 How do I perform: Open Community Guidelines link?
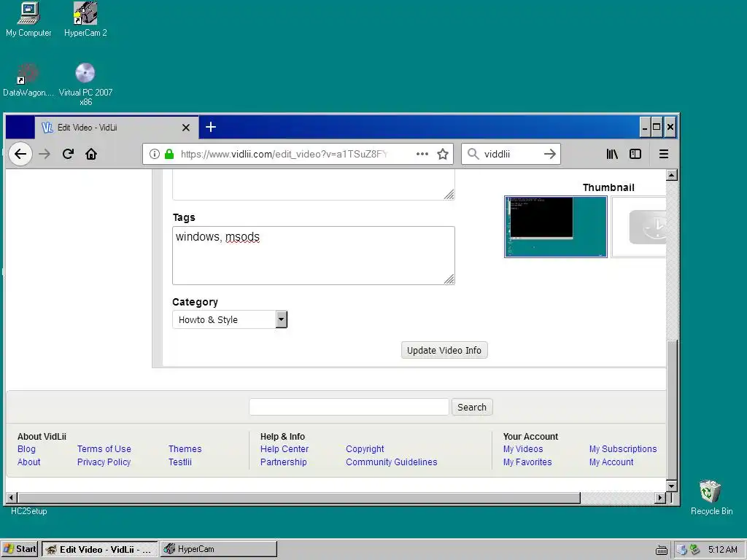[392, 462]
